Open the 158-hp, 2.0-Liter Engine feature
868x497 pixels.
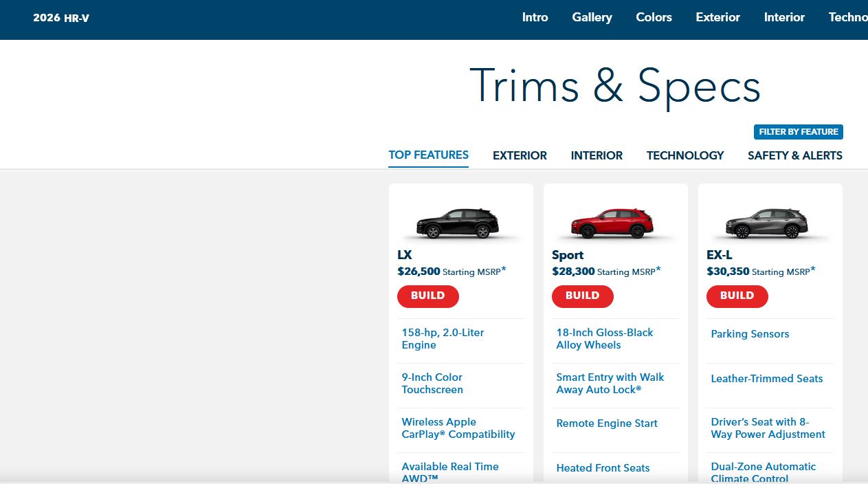pos(443,339)
